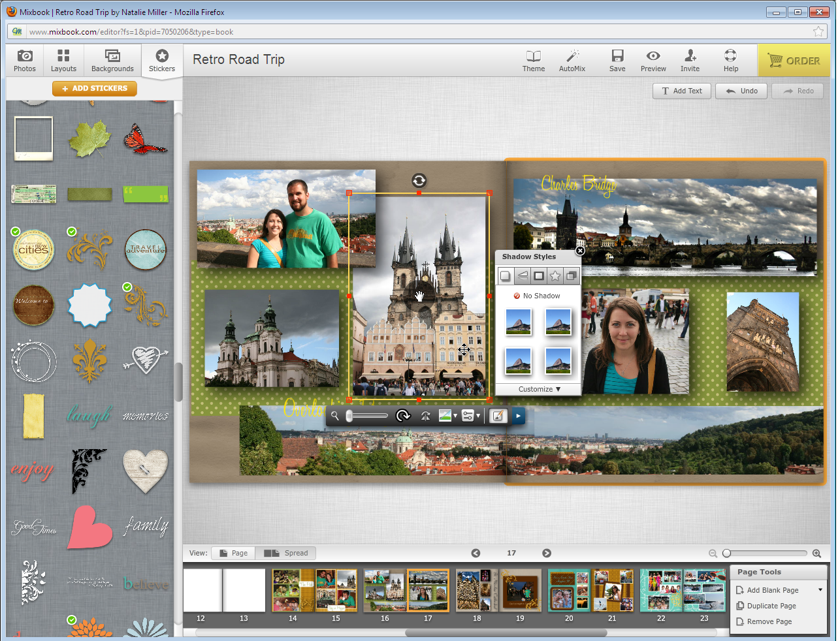Click the ADD STICKERS button
Screen dimensions: 840x641
[95, 88]
